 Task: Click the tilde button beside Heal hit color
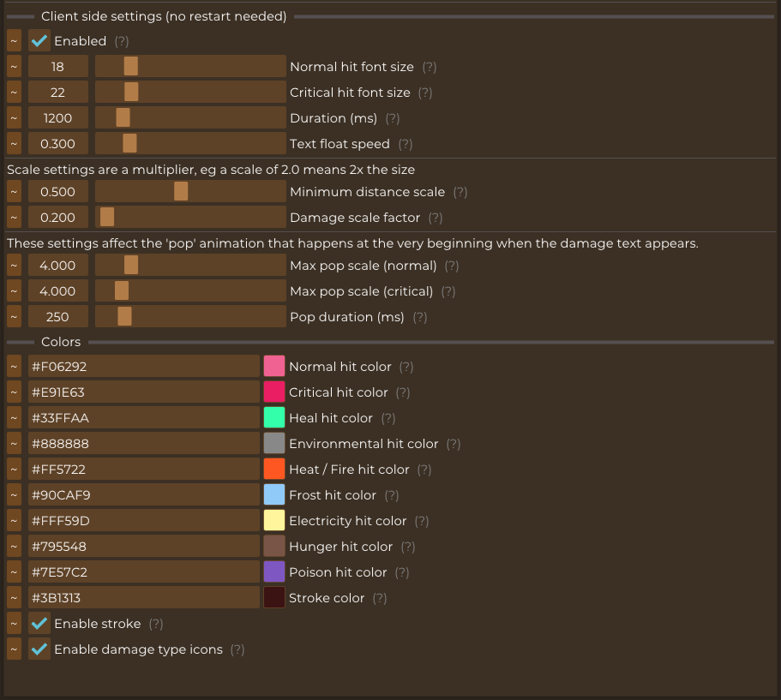[14, 418]
